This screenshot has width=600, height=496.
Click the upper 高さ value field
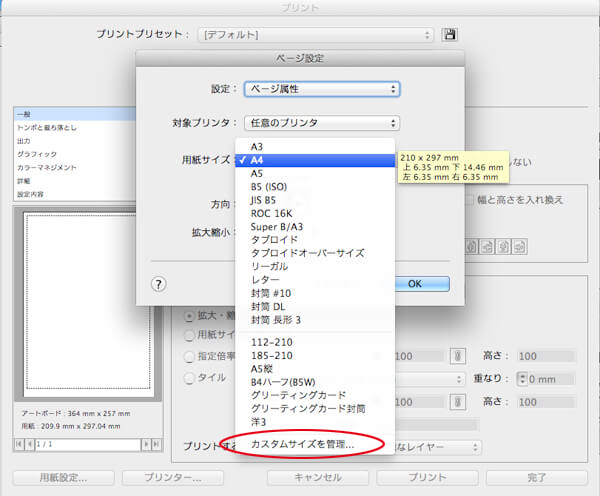[546, 356]
